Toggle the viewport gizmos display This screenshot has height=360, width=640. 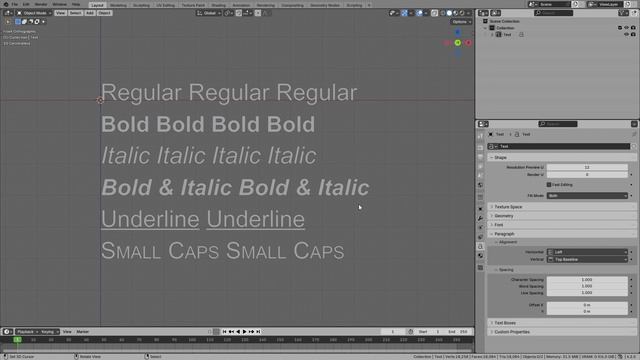tap(404, 13)
